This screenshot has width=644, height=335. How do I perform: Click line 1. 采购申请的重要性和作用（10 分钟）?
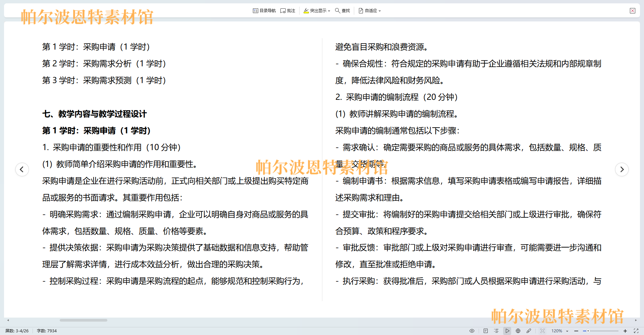112,147
